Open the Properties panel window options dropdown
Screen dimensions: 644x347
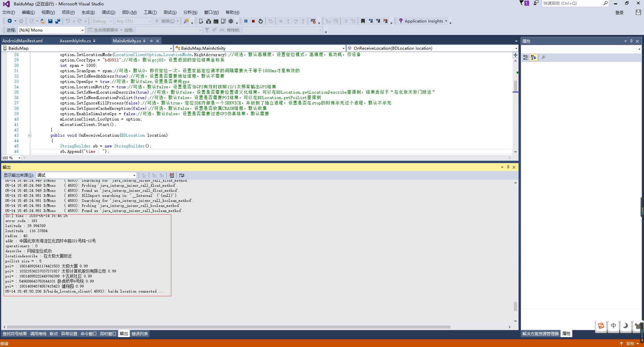[625, 41]
